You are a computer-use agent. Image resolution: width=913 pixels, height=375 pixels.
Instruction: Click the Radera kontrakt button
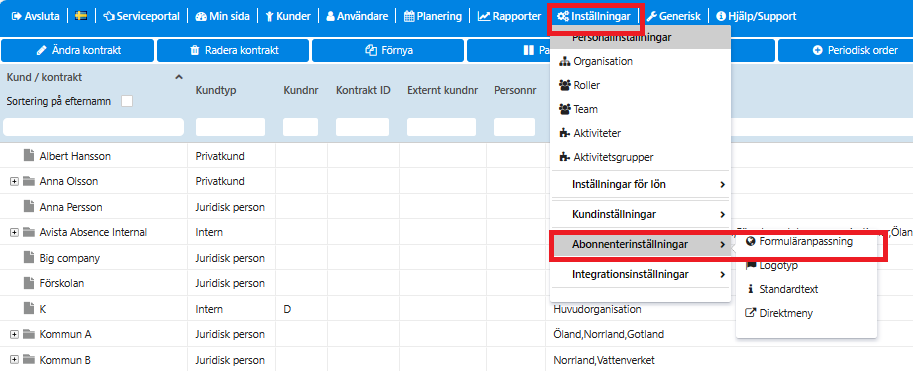coord(233,51)
